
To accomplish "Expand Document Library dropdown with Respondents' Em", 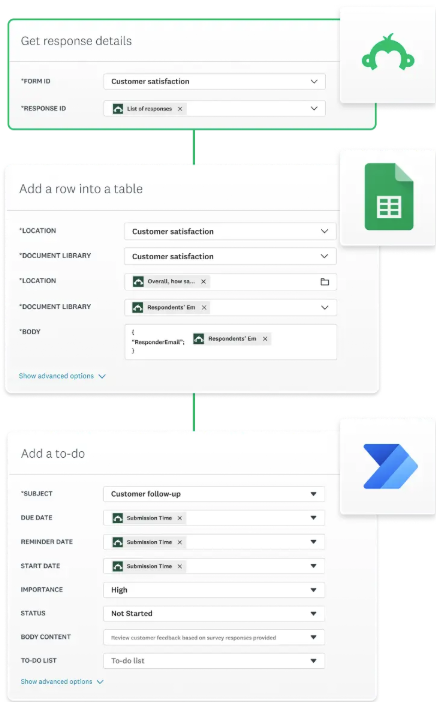I will point(325,308).
